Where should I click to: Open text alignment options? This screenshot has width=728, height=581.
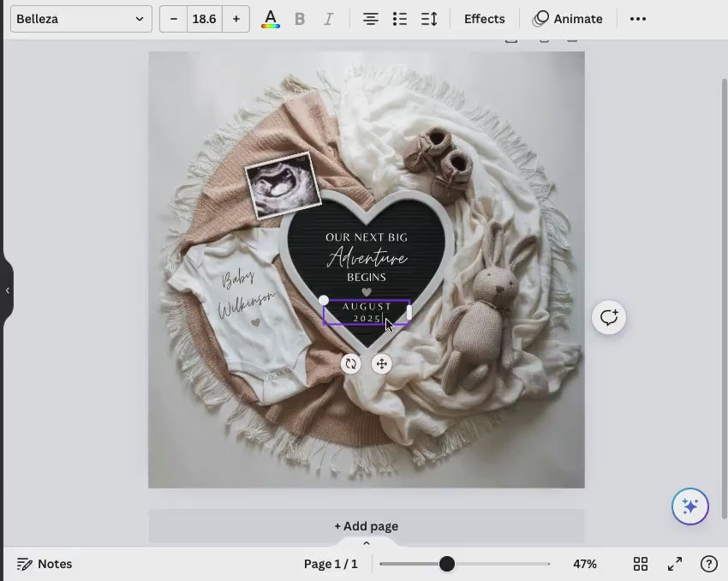tap(370, 19)
